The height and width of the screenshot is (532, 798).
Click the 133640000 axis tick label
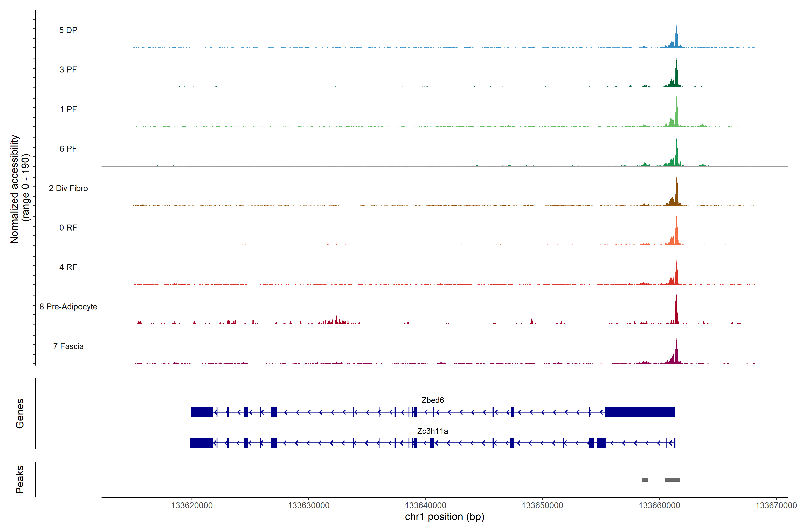(x=425, y=506)
